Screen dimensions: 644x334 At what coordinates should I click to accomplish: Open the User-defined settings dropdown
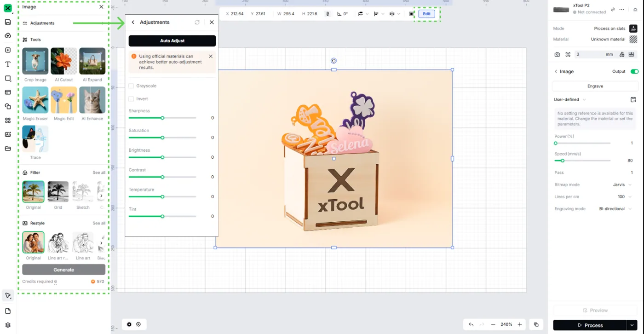click(570, 99)
